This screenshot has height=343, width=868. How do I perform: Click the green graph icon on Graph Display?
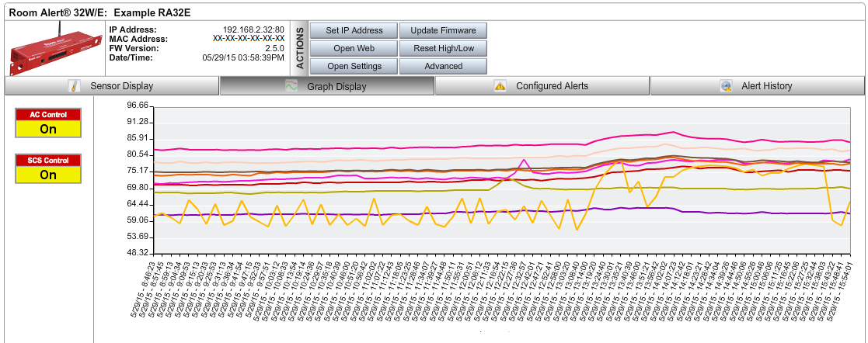point(291,86)
